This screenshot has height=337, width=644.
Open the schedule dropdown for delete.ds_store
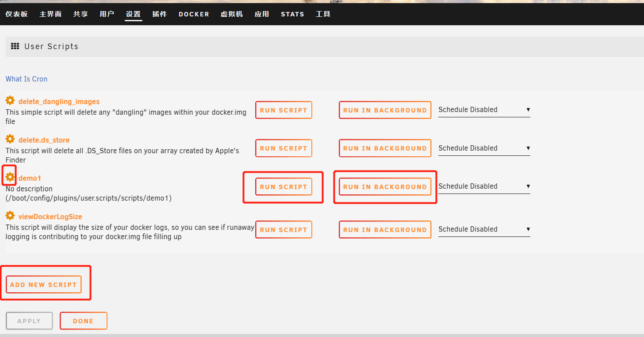pos(484,148)
